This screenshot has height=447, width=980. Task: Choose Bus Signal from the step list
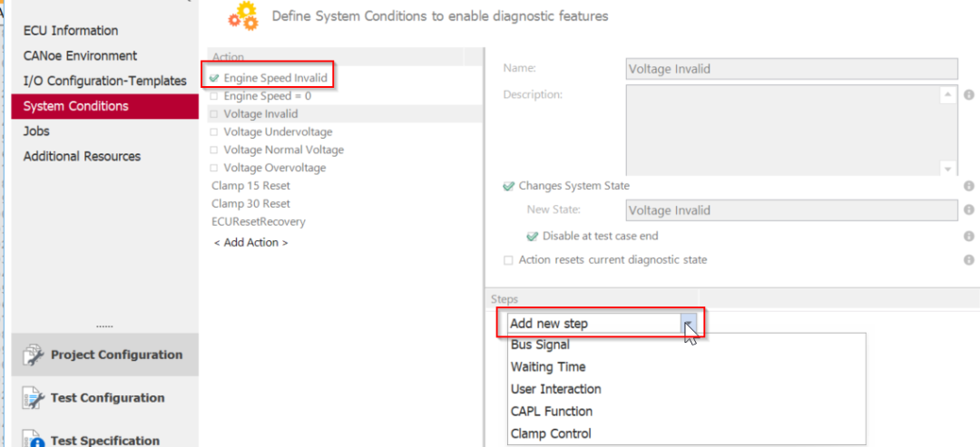click(x=540, y=345)
